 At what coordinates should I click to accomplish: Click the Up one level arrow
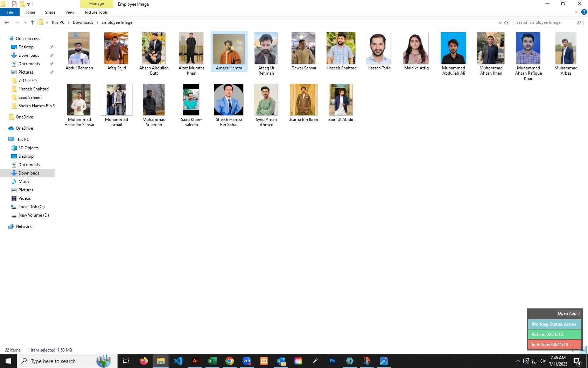point(33,22)
